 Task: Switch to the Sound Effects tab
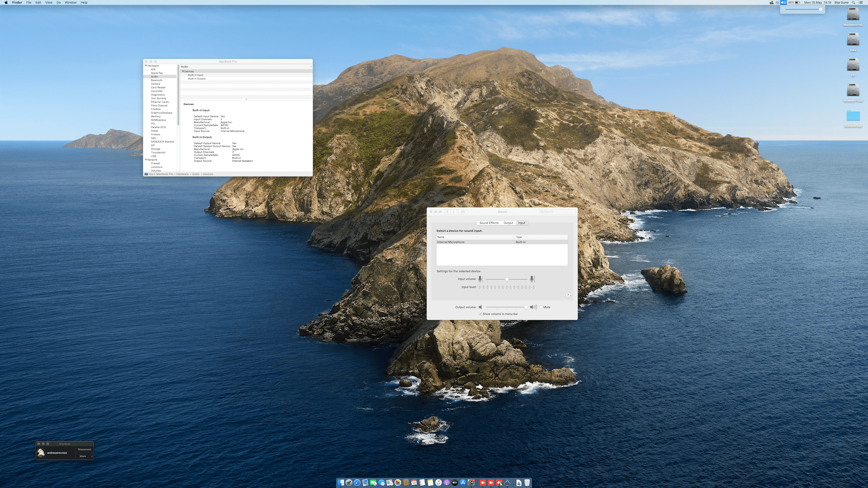coord(489,223)
